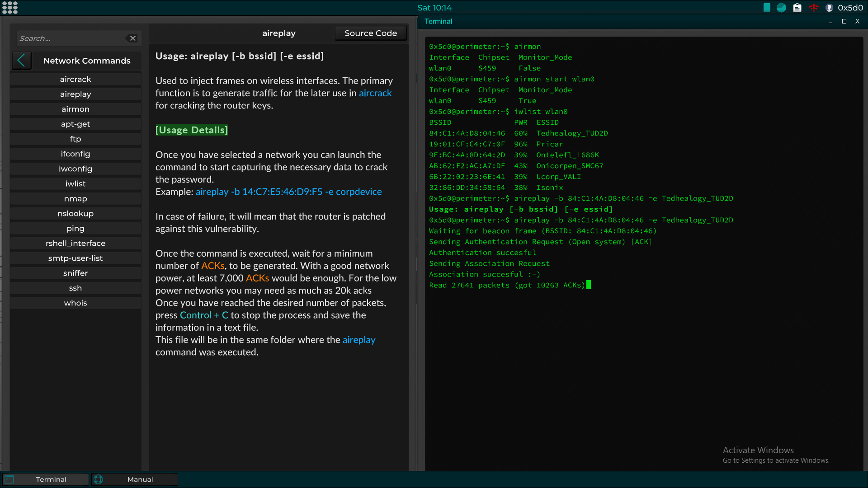Click the 'Read 27641 packets' status line

tap(507, 285)
